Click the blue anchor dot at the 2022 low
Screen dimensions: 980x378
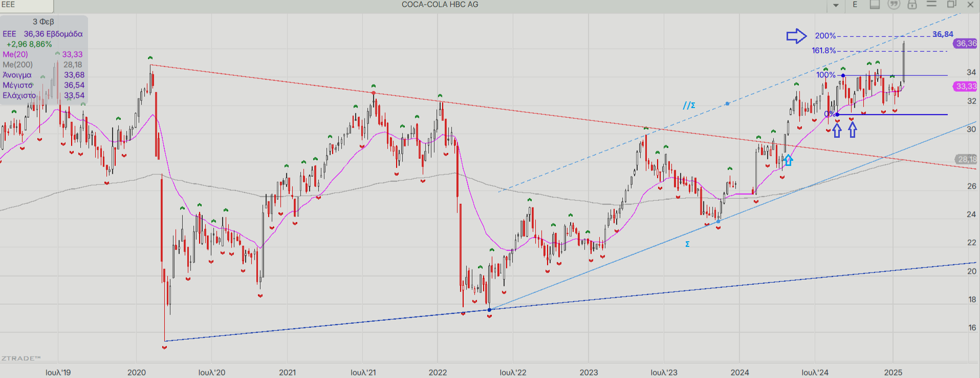(489, 310)
